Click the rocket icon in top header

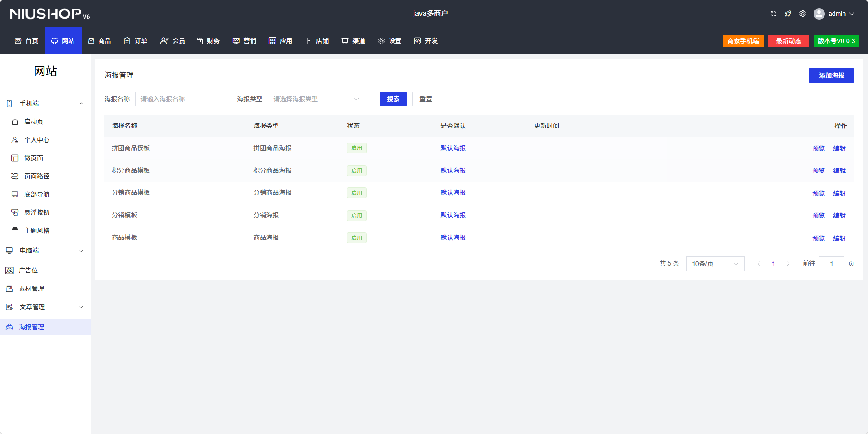coord(788,14)
